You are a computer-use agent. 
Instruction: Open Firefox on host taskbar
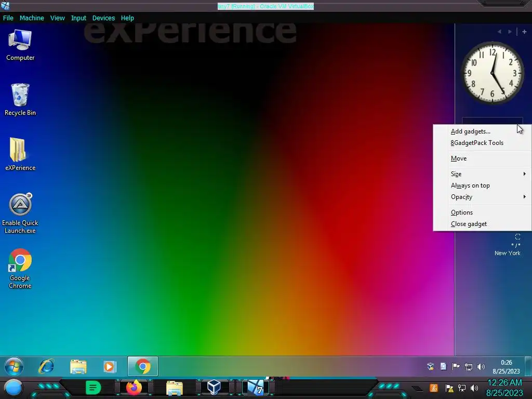[x=134, y=388]
